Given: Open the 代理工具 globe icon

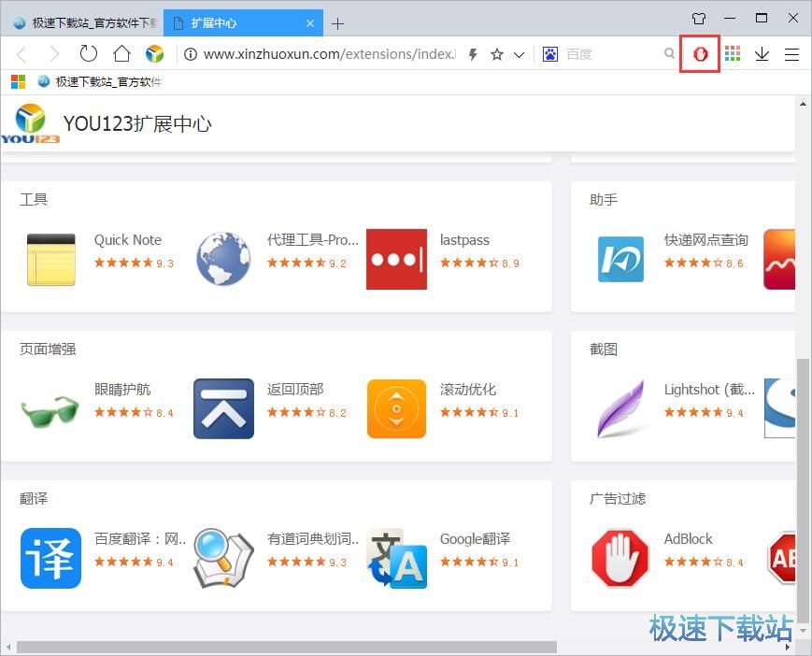Looking at the screenshot, I should (223, 259).
